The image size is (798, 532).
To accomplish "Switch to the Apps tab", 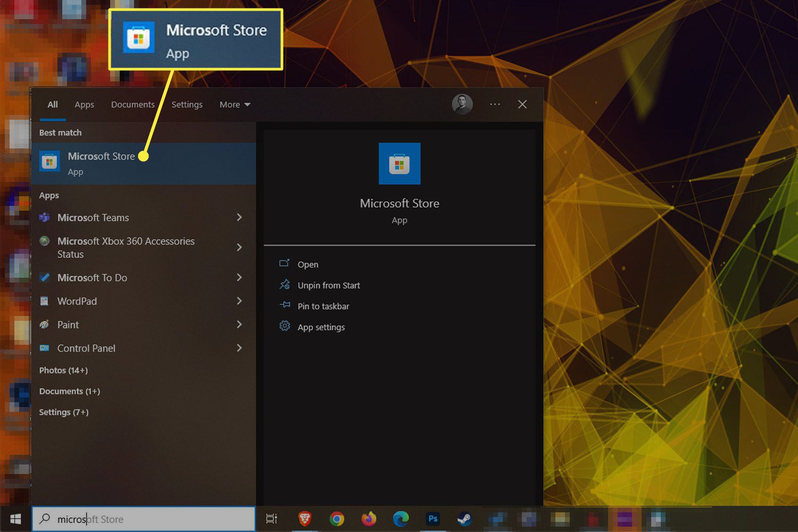I will (x=84, y=105).
